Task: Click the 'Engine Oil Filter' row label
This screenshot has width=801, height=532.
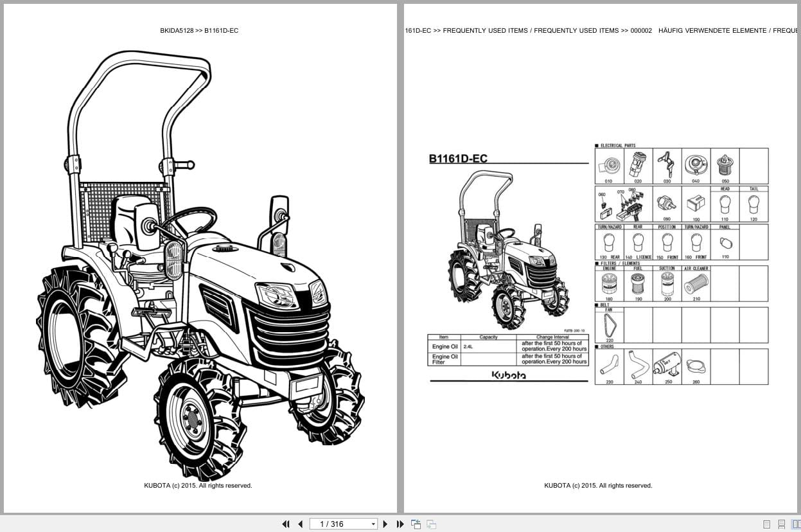Action: 445,359
